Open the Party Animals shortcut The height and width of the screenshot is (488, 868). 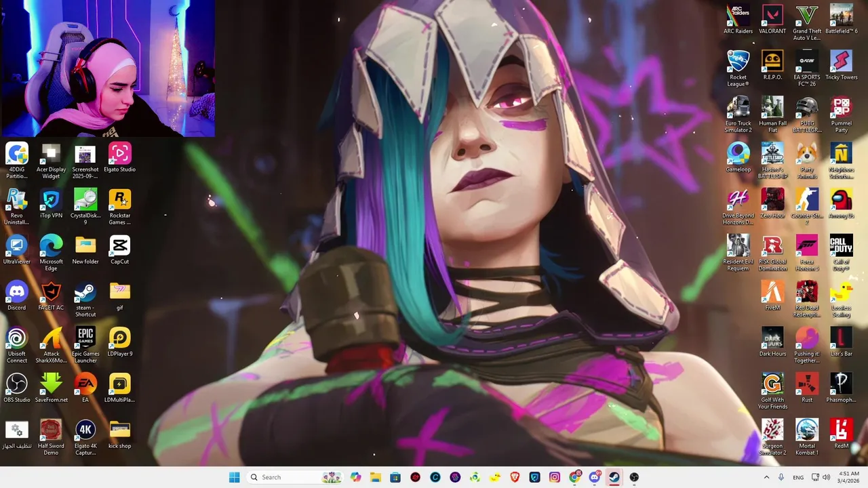tap(807, 161)
